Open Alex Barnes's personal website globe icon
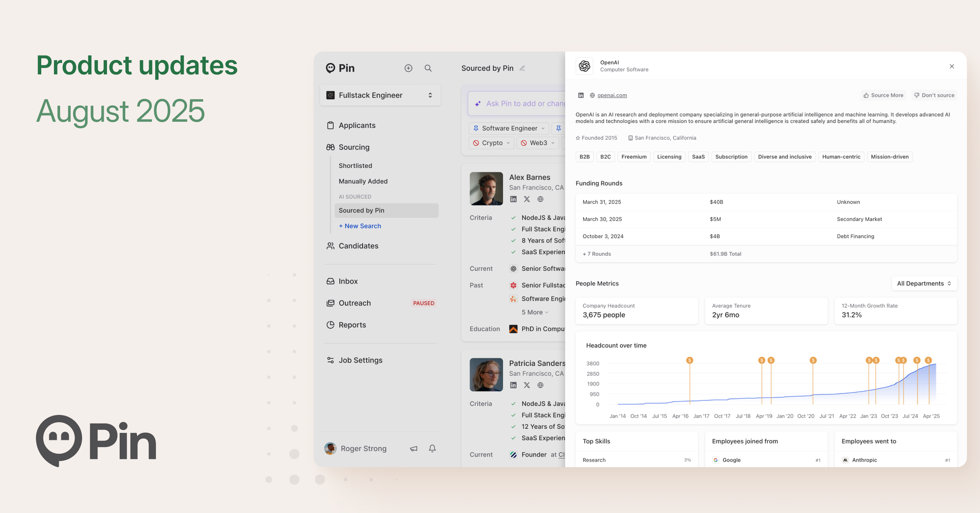The image size is (980, 513). (540, 199)
